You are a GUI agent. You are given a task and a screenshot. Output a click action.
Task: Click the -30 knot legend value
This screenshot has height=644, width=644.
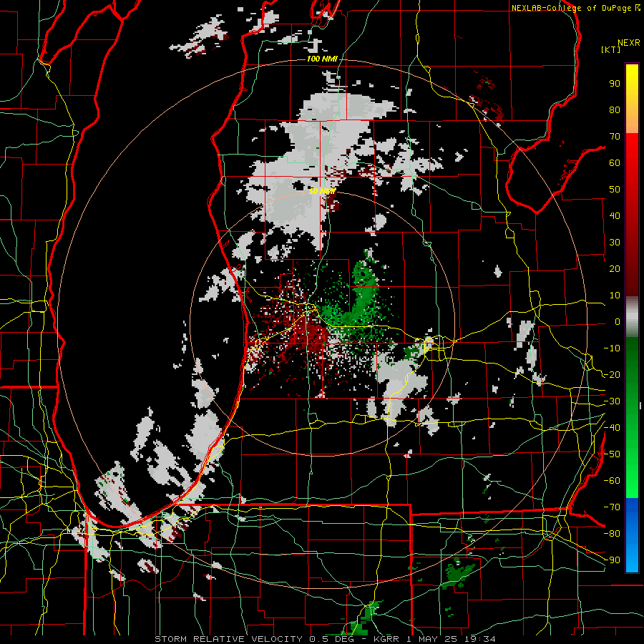(x=612, y=401)
